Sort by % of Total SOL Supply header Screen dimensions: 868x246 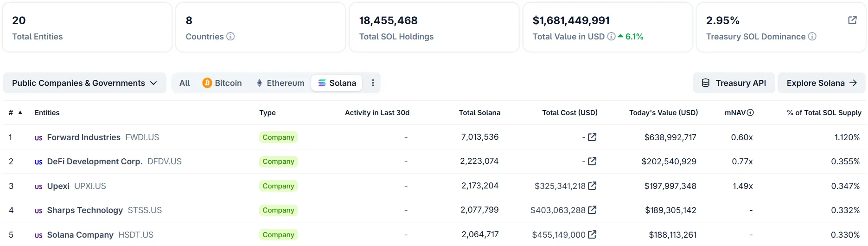824,112
